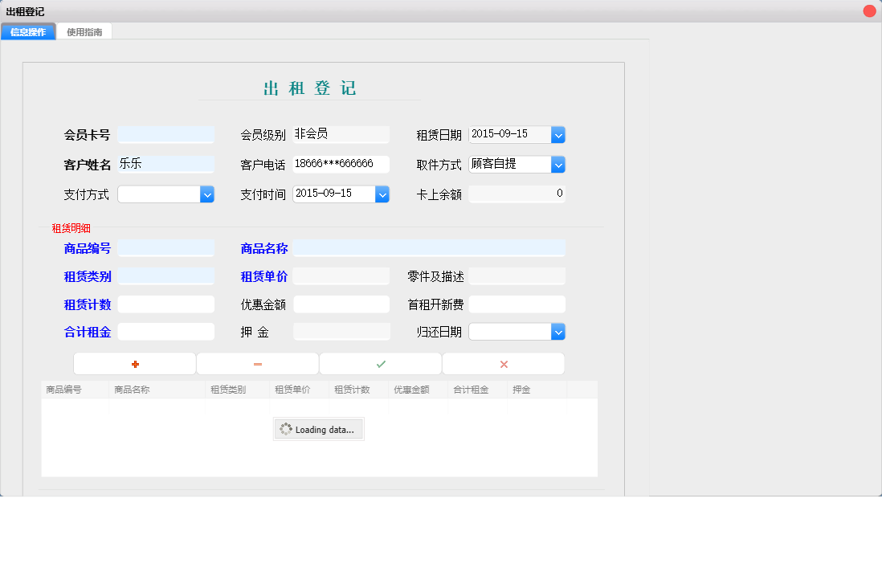Click the red X icon to cancel the entry
Image resolution: width=882 pixels, height=588 pixels.
(x=503, y=363)
